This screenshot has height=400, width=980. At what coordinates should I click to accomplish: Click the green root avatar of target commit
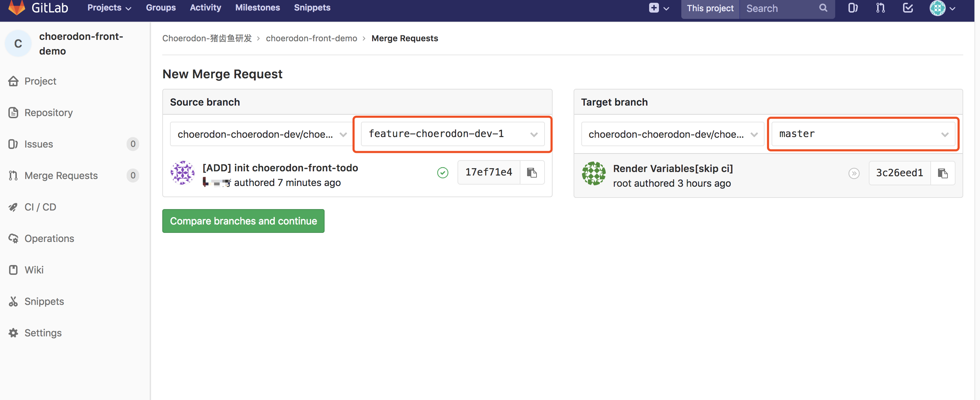pos(594,173)
